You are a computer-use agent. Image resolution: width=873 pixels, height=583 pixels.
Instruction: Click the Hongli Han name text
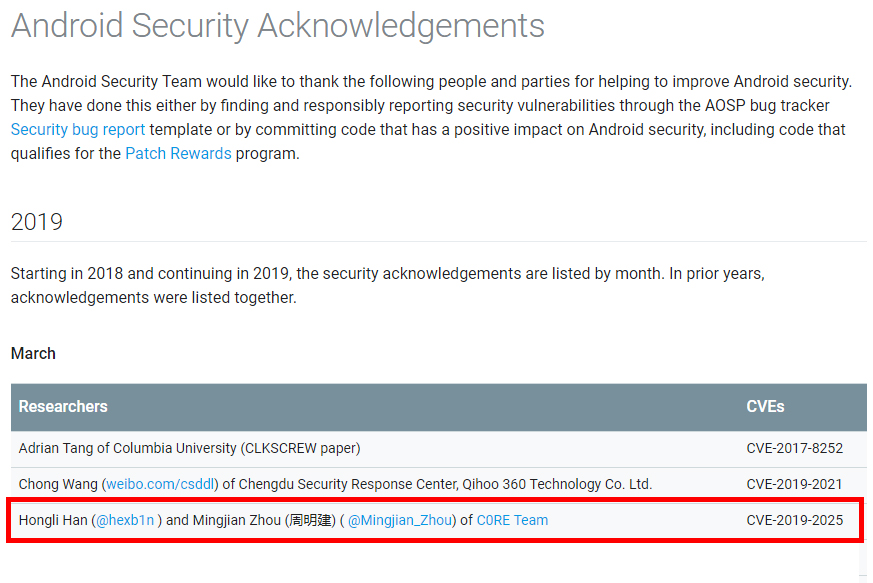[53, 520]
